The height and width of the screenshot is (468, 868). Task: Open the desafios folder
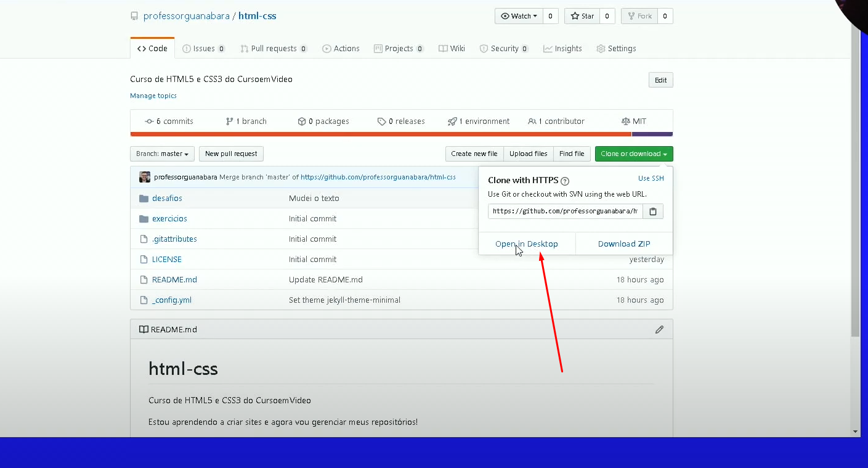coord(167,199)
